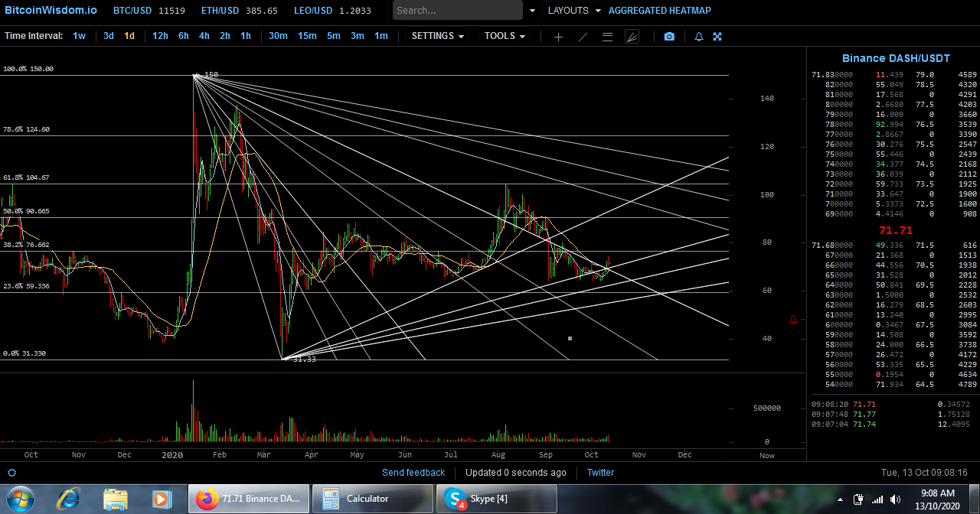Click the 31.33 low price label on the chart
980x514 pixels.
tap(304, 359)
